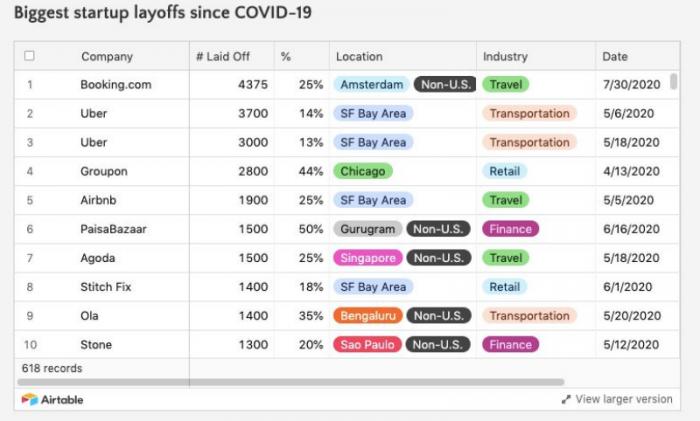Image resolution: width=700 pixels, height=421 pixels.
Task: Click the Airtable logo icon
Action: [x=29, y=399]
